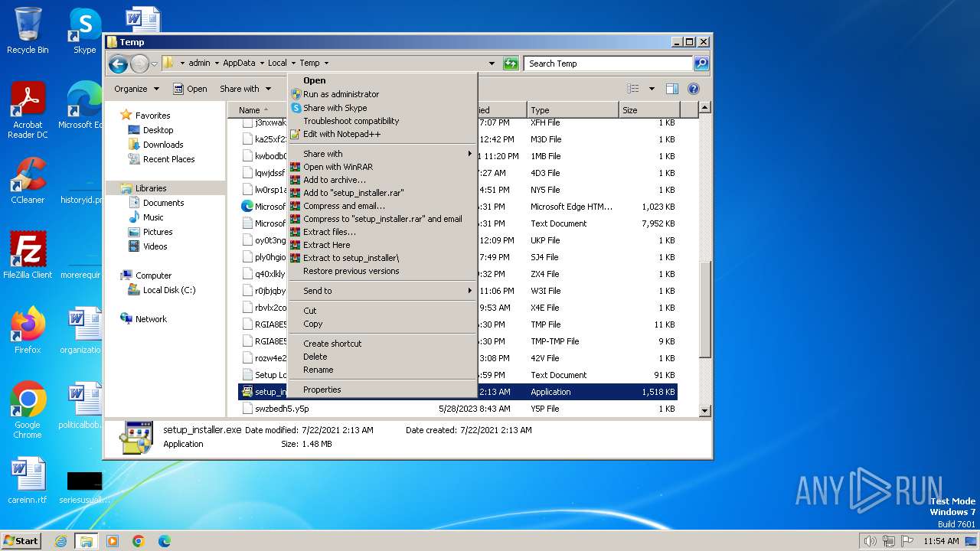
Task: Click in the Search Temp field
Action: [609, 64]
